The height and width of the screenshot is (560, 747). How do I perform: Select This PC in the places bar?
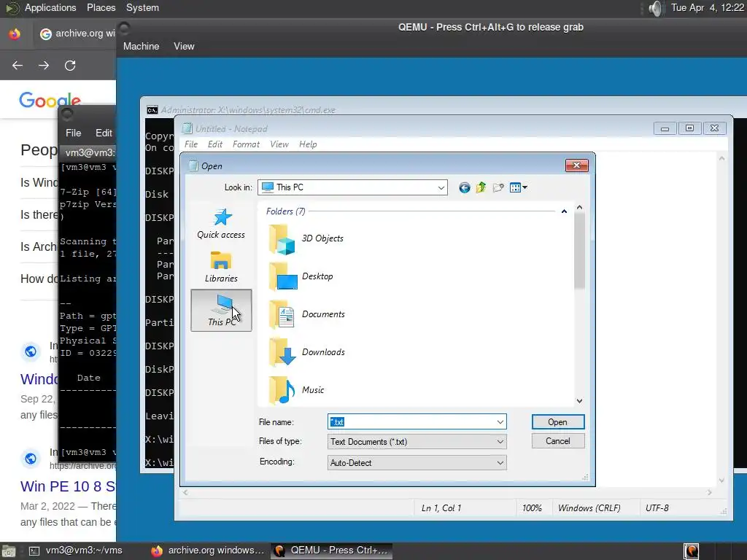221,310
